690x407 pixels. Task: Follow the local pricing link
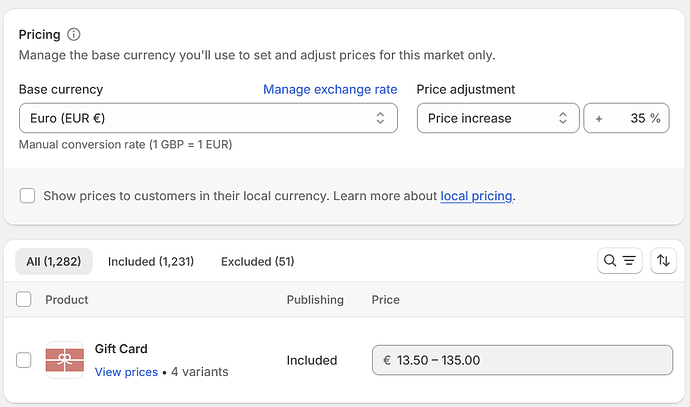coord(476,195)
